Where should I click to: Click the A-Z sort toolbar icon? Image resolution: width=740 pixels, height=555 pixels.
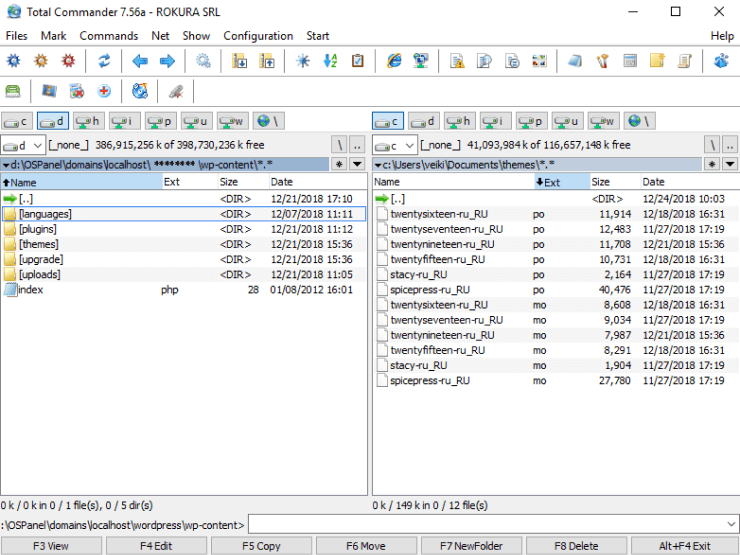330,61
